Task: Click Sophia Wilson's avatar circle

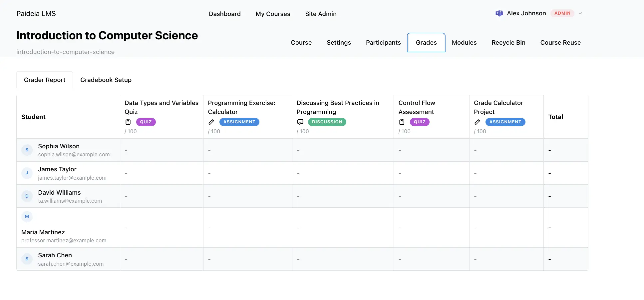Action: tap(27, 150)
